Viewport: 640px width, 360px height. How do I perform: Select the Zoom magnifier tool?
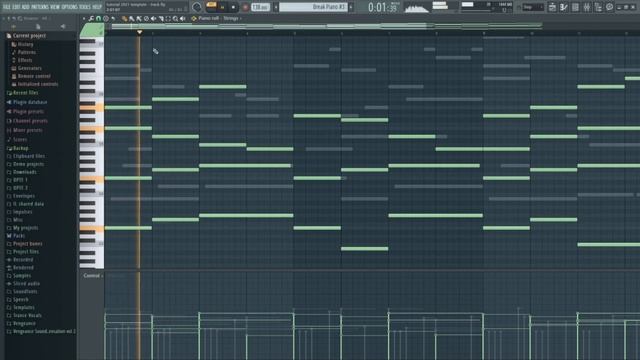(176, 18)
